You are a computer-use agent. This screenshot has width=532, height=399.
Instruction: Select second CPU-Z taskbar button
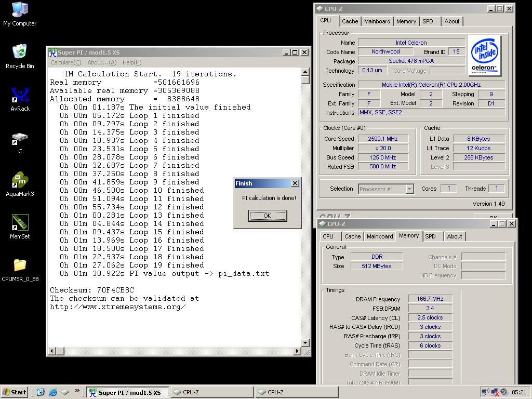297,392
